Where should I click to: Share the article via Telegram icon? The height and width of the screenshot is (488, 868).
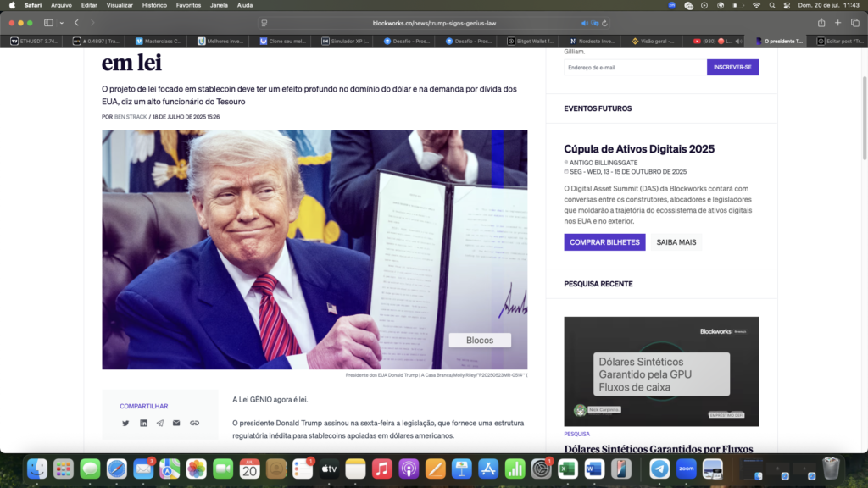pyautogui.click(x=160, y=424)
